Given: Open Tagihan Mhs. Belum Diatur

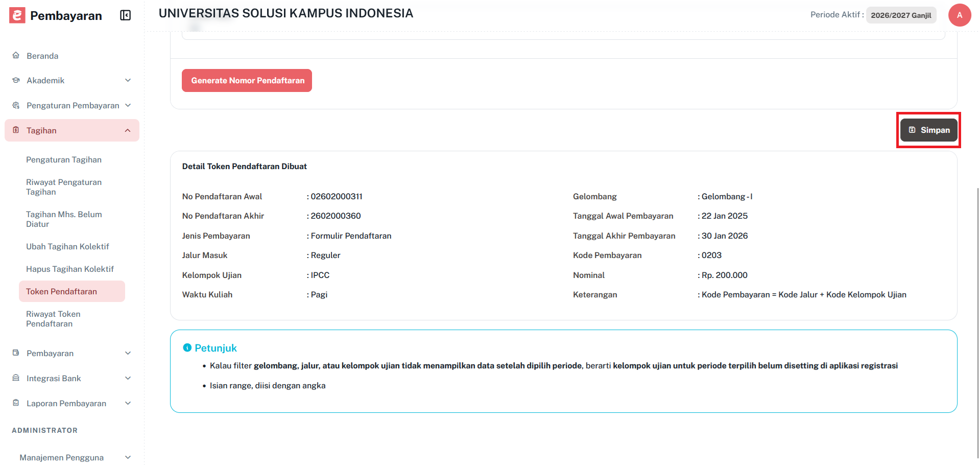Looking at the screenshot, I should coord(64,219).
